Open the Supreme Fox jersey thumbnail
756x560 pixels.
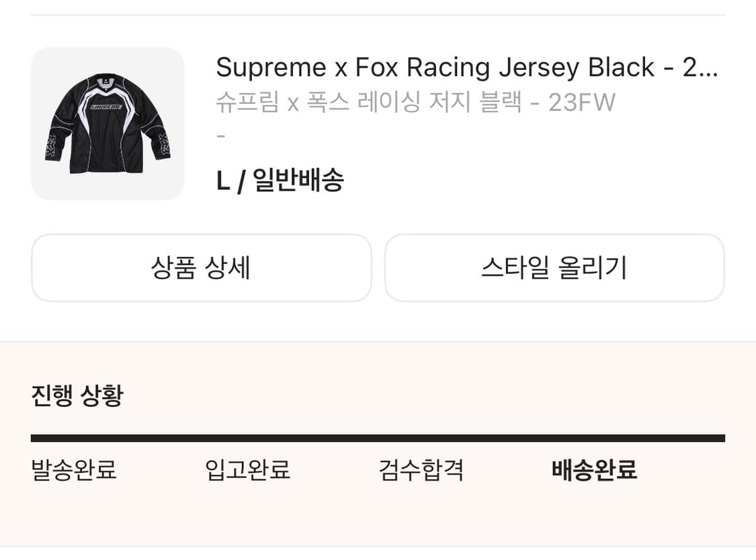point(108,124)
